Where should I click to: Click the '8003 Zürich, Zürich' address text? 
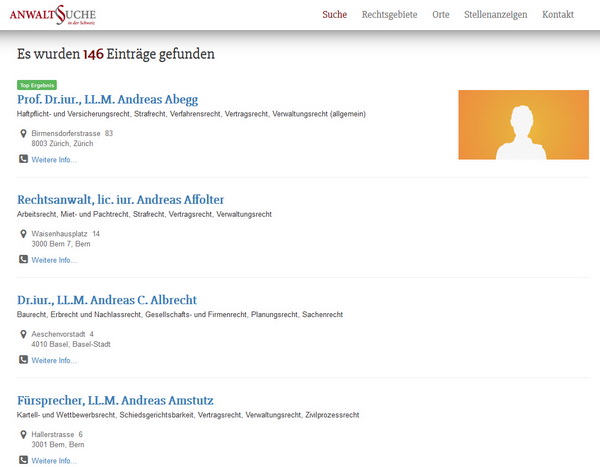pos(62,144)
